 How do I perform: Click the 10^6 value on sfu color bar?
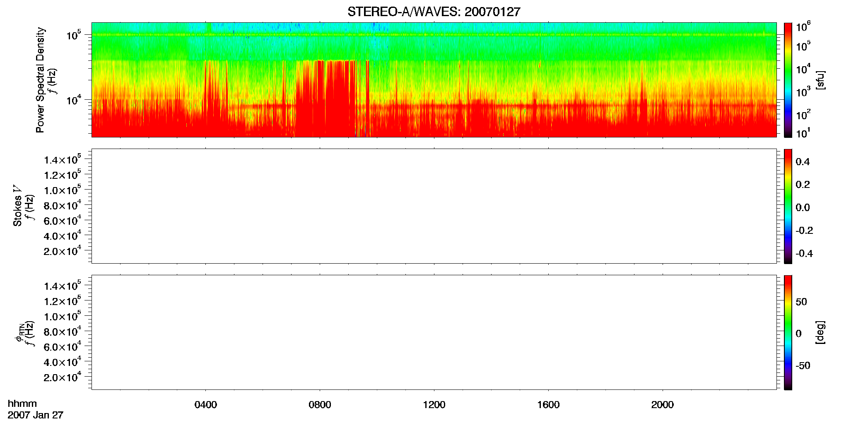pyautogui.click(x=803, y=27)
